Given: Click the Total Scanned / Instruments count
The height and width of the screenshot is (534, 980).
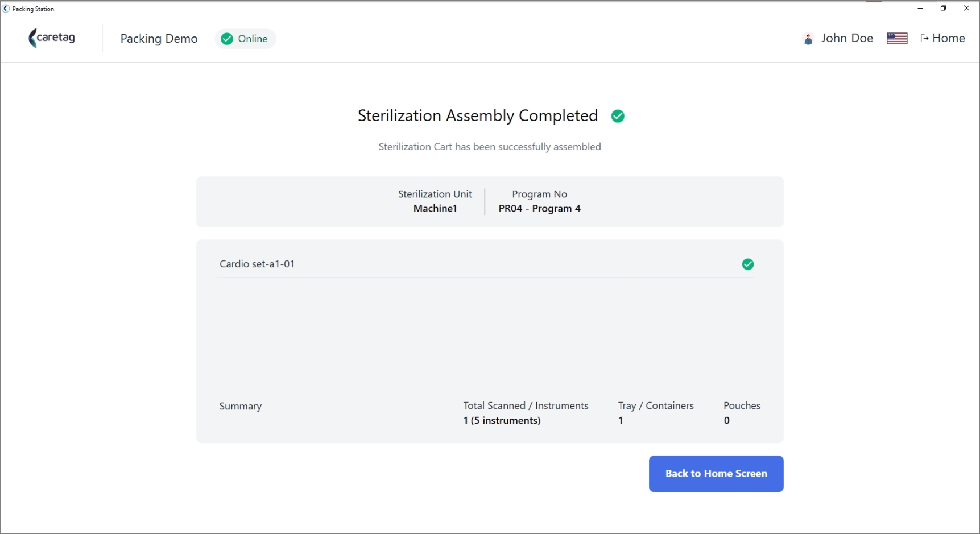Looking at the screenshot, I should click(502, 421).
